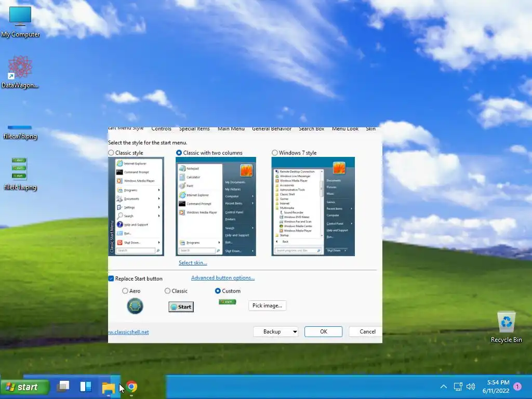This screenshot has width=532, height=399.
Task: Choose the Classic start button radio
Action: click(168, 291)
